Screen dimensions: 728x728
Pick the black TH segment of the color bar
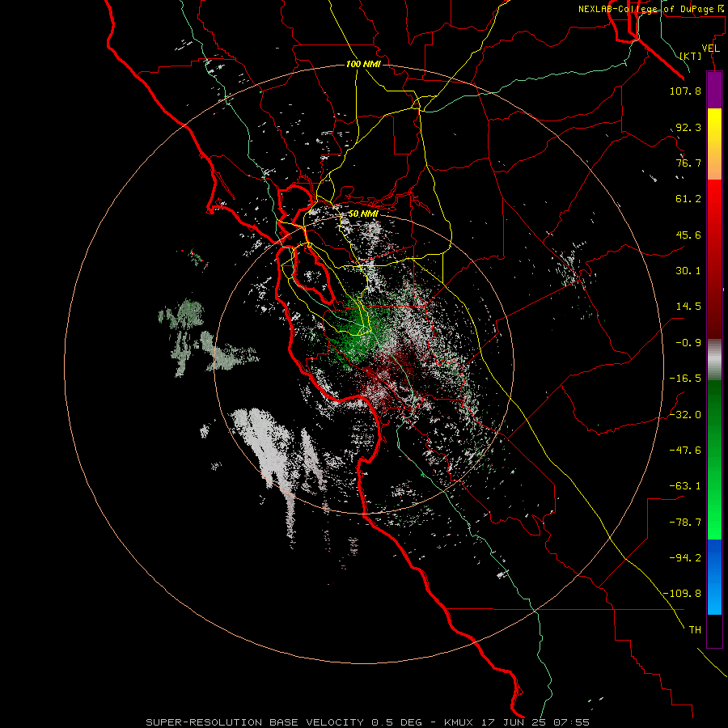(714, 630)
